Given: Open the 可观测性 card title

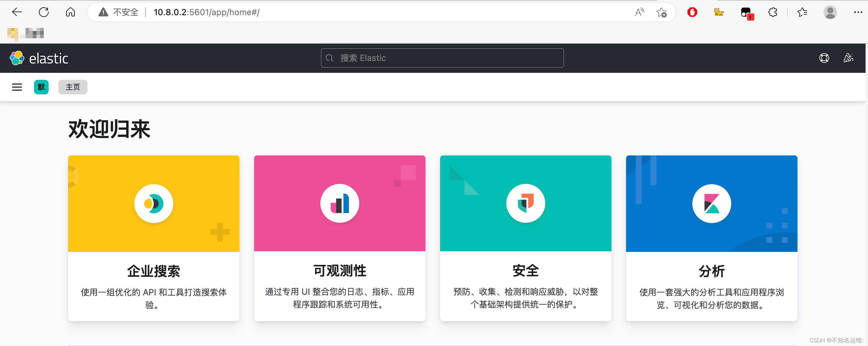Looking at the screenshot, I should [340, 271].
